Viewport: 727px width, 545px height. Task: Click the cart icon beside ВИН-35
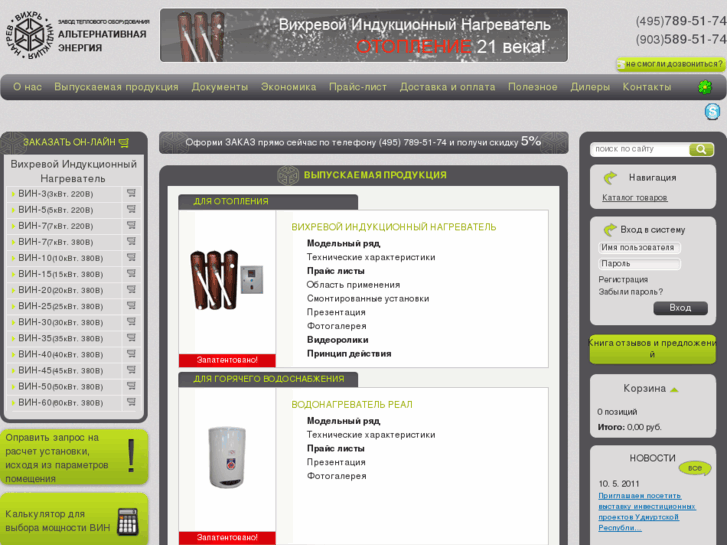click(131, 338)
